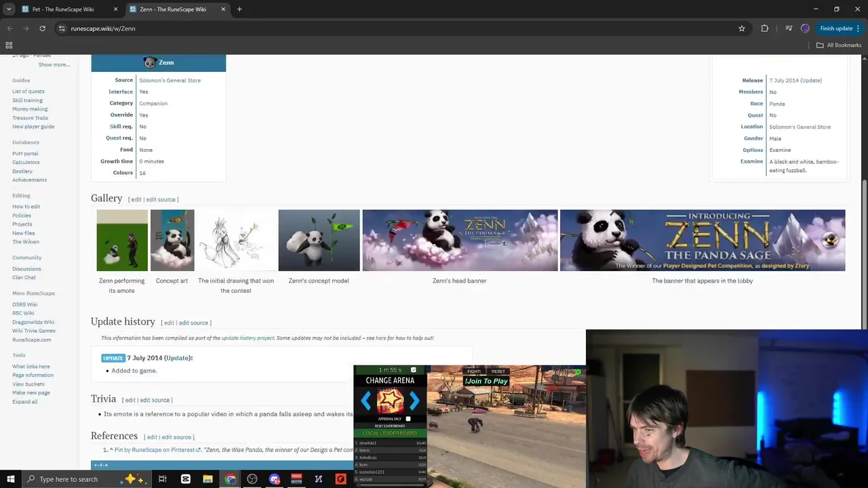868x488 pixels.
Task: Click the Finish update button
Action: coord(836,28)
